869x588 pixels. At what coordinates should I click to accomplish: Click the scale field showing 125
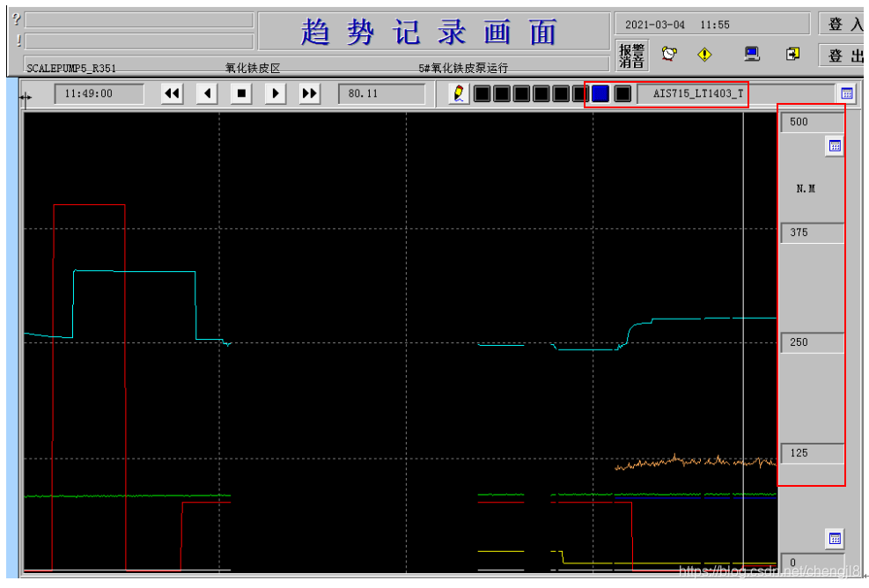(x=812, y=453)
